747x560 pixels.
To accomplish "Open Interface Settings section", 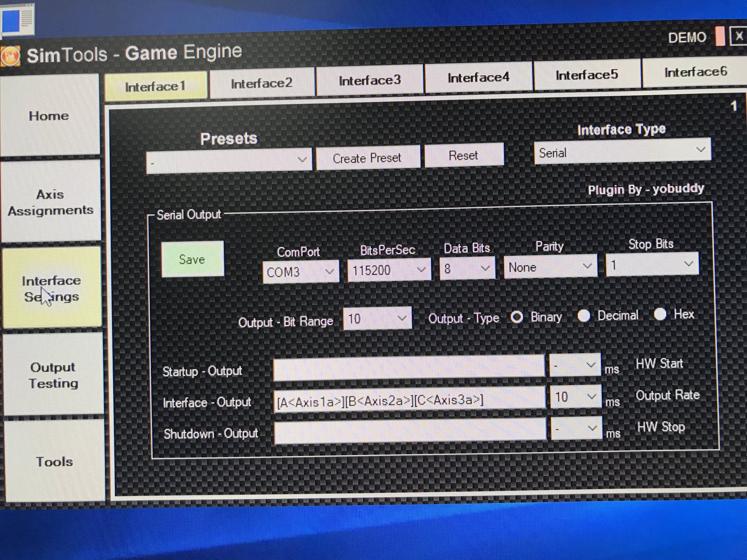I will coord(52,288).
